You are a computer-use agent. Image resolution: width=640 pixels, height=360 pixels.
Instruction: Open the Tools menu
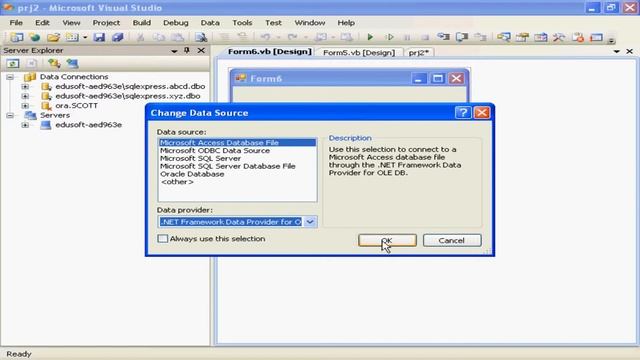(x=242, y=23)
